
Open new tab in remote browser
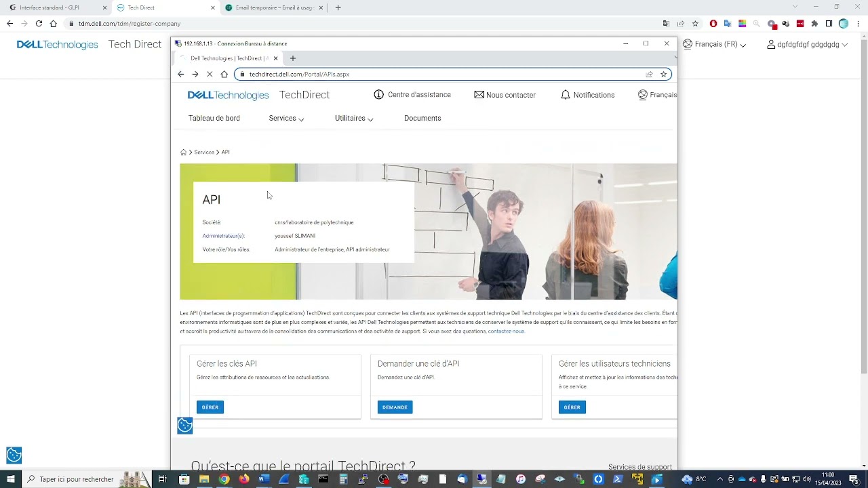293,58
